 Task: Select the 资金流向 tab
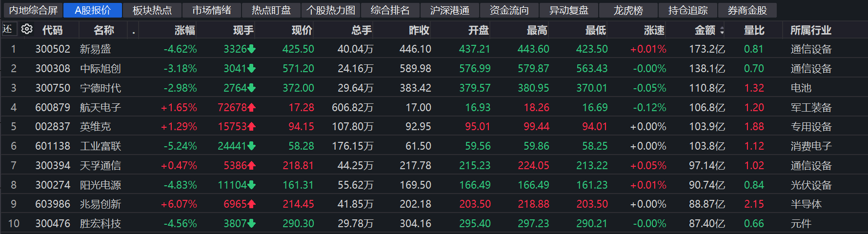(x=509, y=10)
